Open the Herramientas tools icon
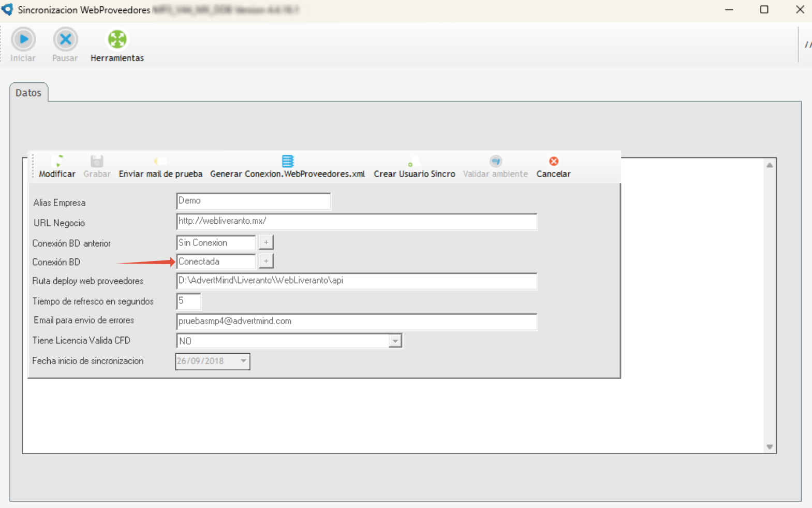This screenshot has height=508, width=812. [117, 39]
